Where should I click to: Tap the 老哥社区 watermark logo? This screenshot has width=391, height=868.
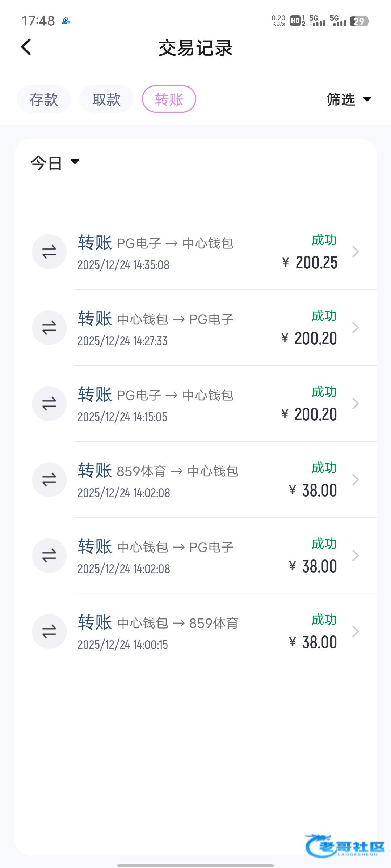tap(345, 846)
